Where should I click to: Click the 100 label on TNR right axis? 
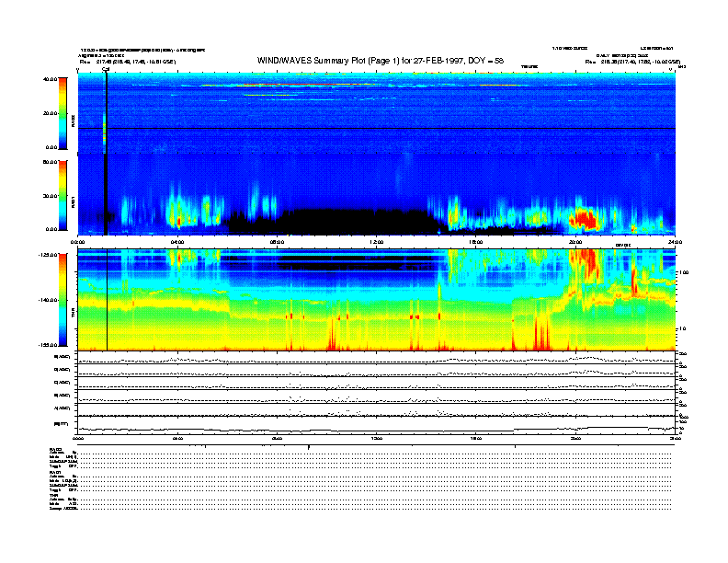[685, 272]
